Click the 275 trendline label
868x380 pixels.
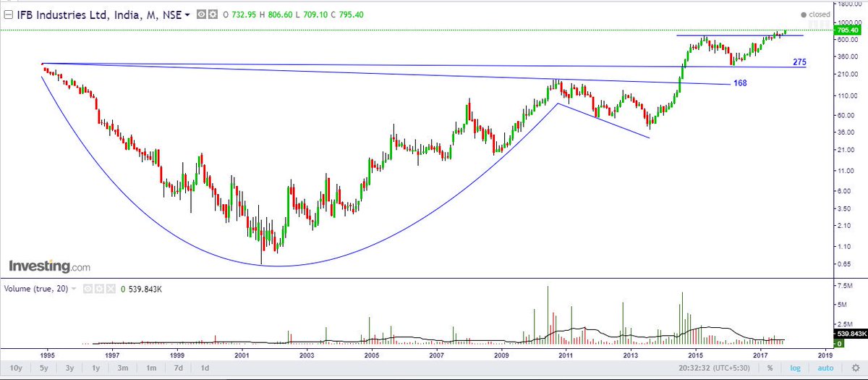pos(799,63)
